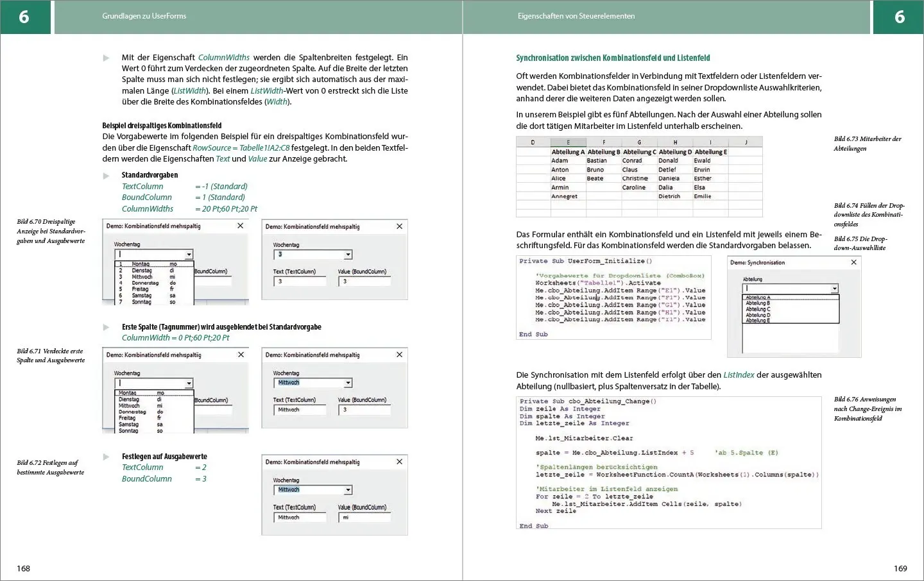Pick 'Samstag sa' in unnumbered weekday list
The image size is (924, 581).
pos(154,425)
